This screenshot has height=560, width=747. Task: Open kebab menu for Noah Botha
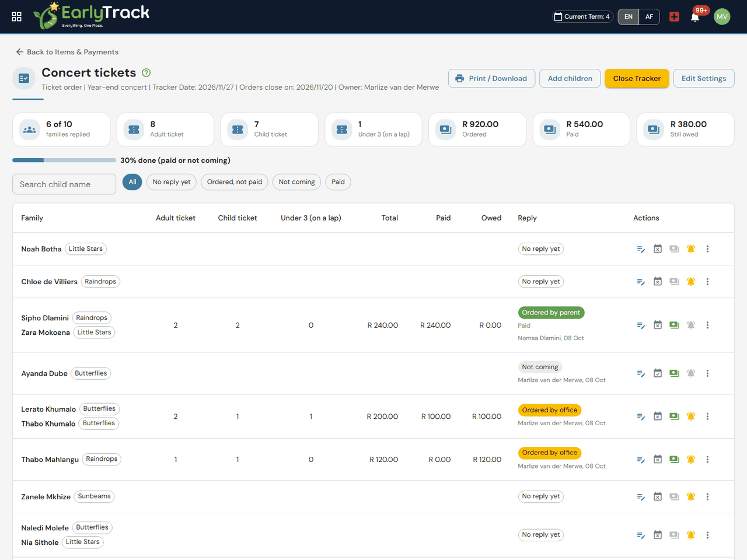coord(707,249)
